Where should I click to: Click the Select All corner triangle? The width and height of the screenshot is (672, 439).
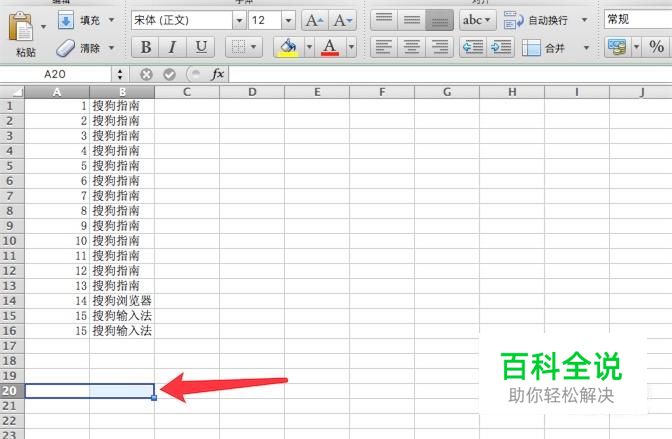point(12,92)
